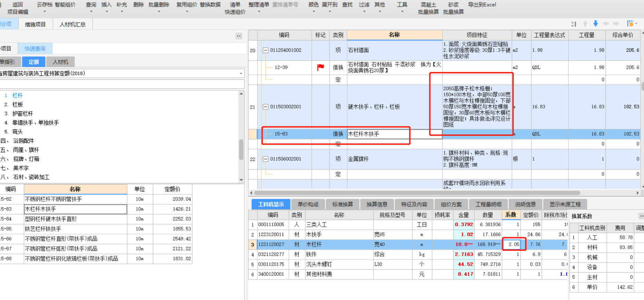The image size is (644, 300).
Task: Open the 显示来源工程 tab
Action: [x=565, y=204]
